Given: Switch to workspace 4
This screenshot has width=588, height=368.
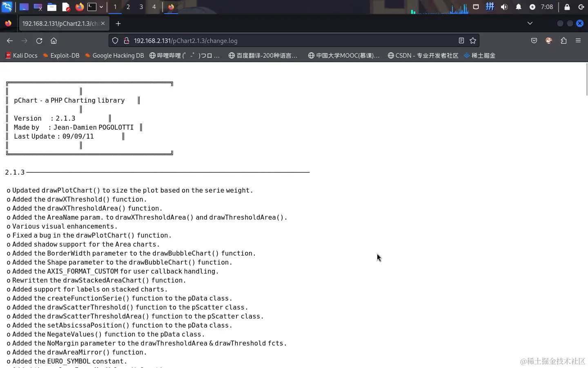Looking at the screenshot, I should click(x=154, y=7).
